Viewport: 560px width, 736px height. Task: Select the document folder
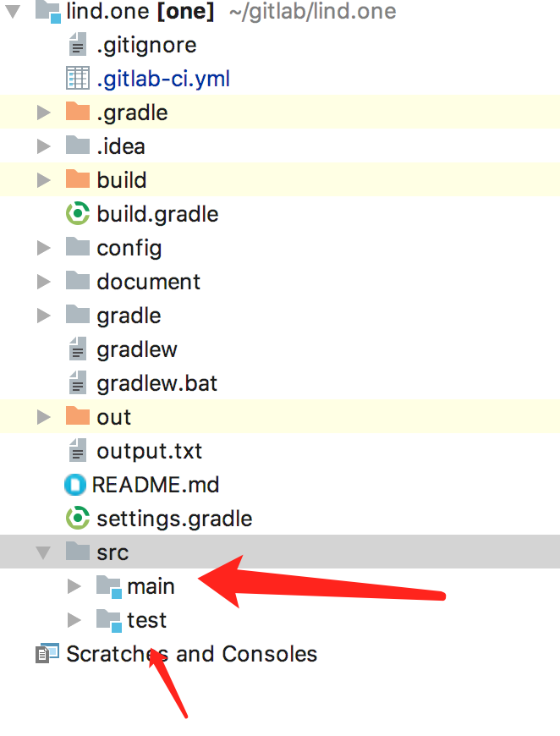148,282
